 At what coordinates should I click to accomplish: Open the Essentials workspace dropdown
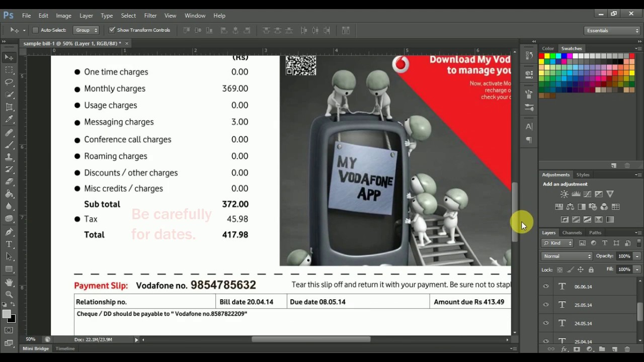pos(612,31)
